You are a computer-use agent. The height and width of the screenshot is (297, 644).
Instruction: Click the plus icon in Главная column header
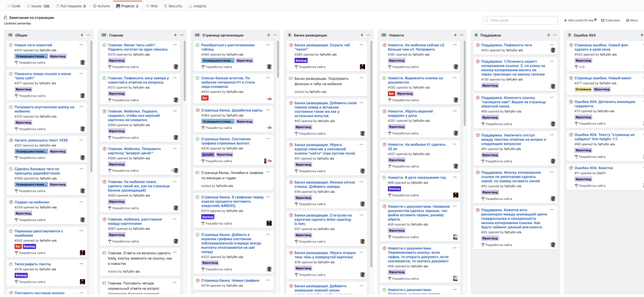pos(175,35)
